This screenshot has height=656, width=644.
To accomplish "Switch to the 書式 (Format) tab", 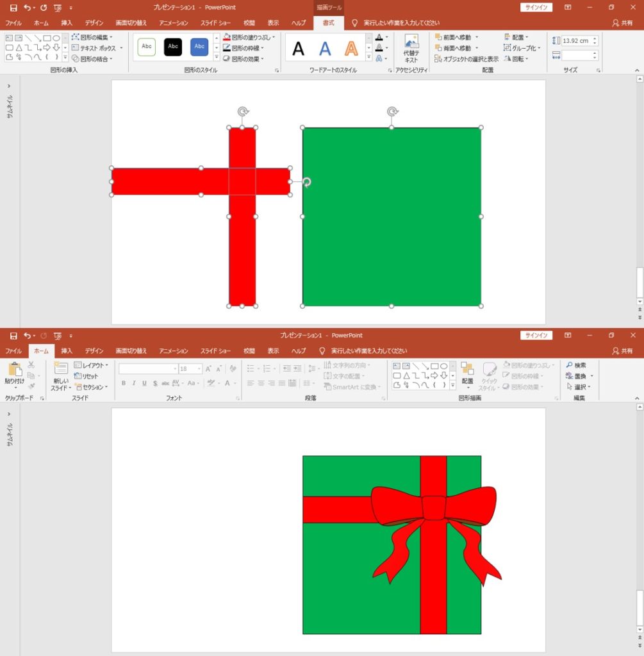I will point(328,23).
